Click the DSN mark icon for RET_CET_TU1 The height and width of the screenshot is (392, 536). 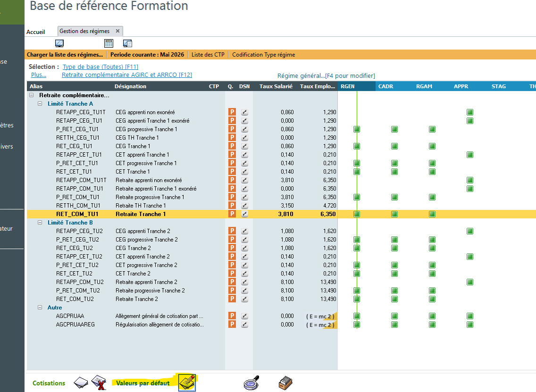(244, 172)
